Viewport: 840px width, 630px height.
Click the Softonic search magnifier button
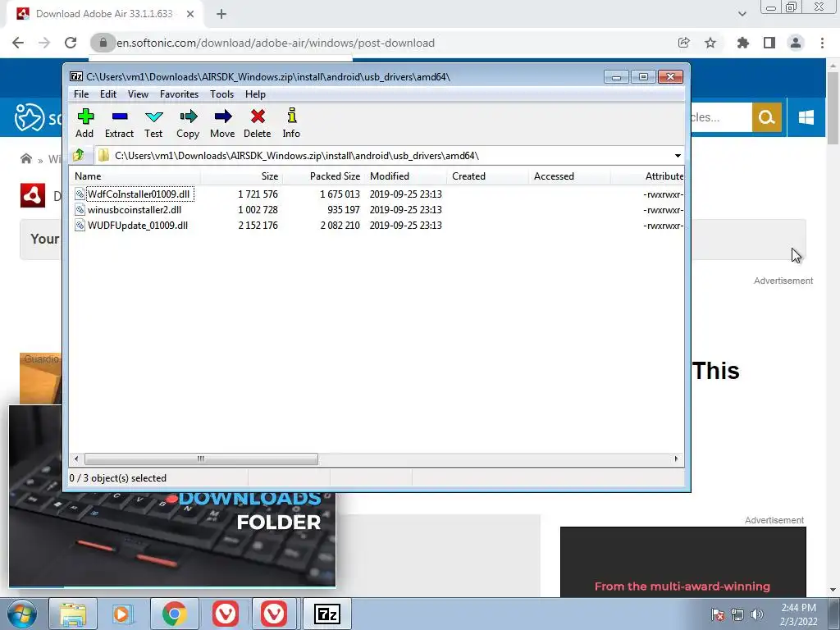click(x=767, y=116)
